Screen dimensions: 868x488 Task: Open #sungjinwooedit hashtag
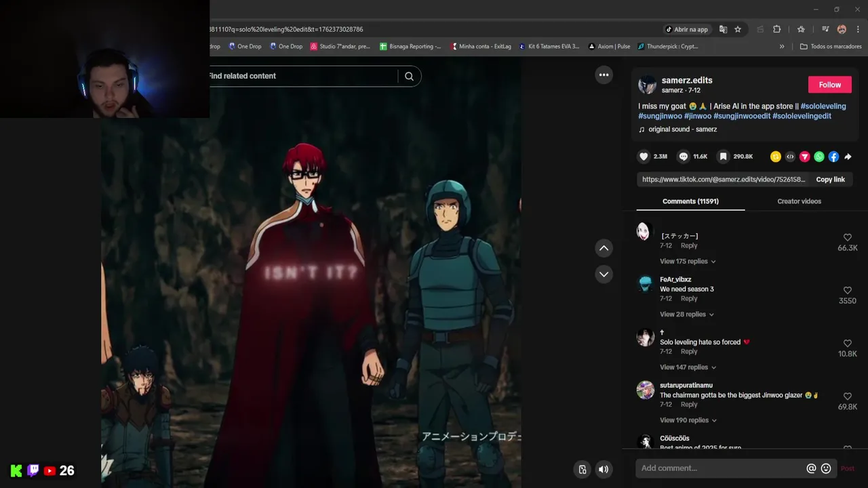point(742,116)
